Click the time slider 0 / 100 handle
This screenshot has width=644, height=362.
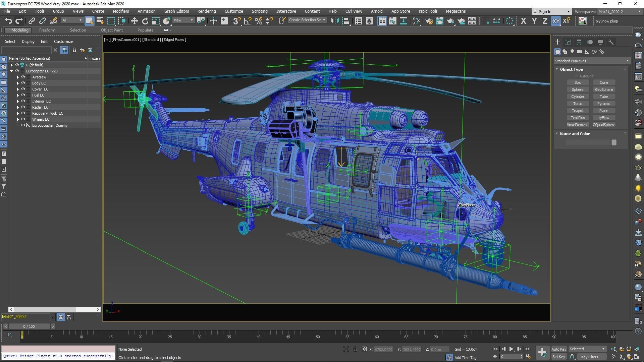coord(29,326)
